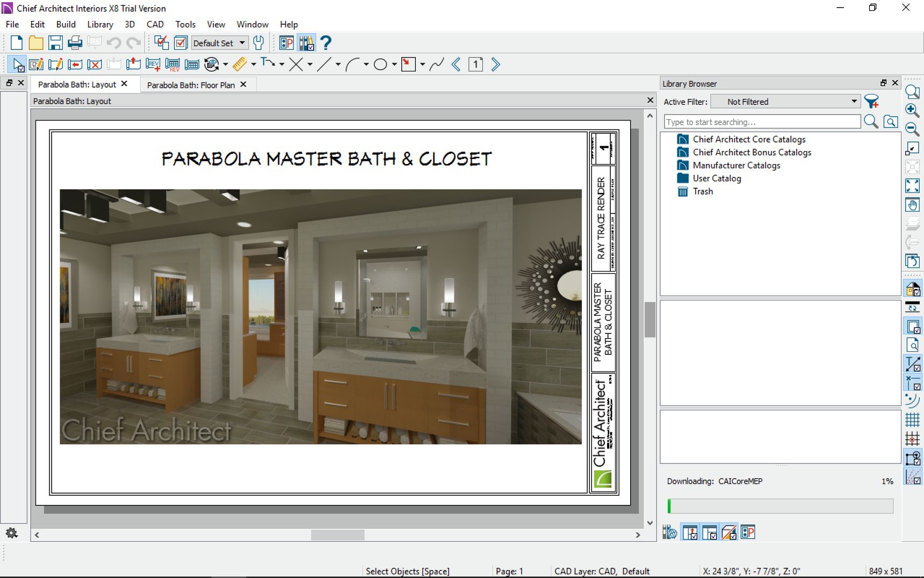924x578 pixels.
Task: Click the Fill Window expand arrows icon
Action: 912,185
